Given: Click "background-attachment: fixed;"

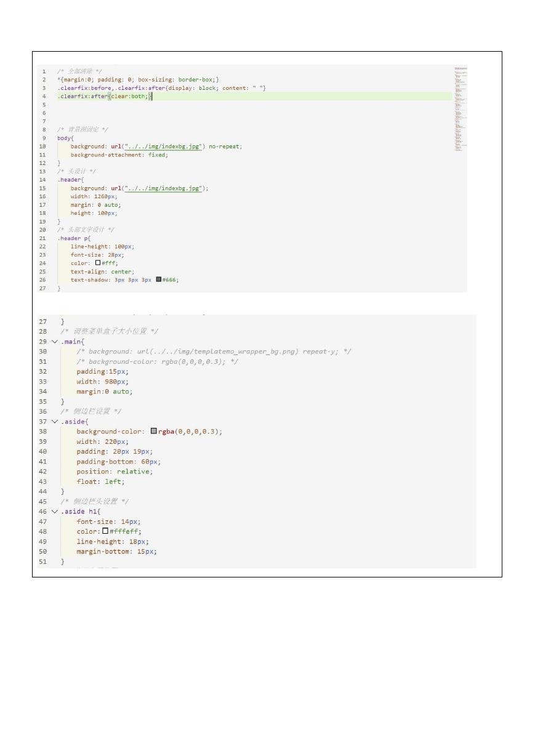Looking at the screenshot, I should (x=119, y=155).
